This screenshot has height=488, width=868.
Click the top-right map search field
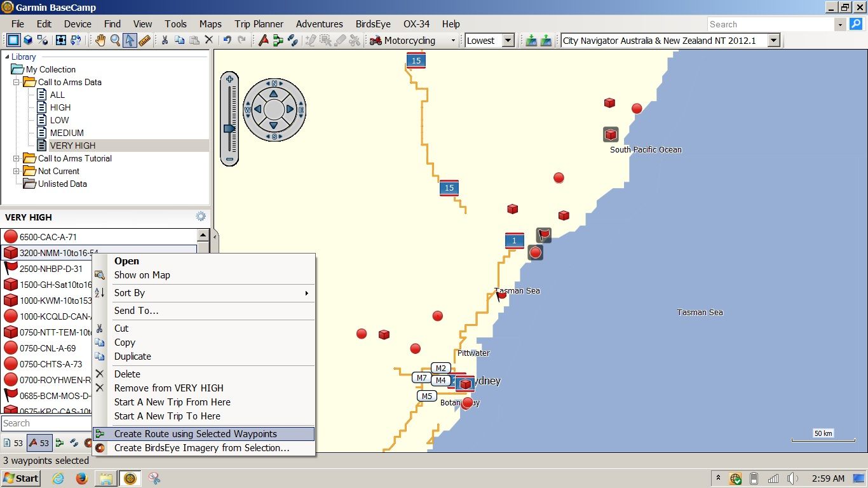click(771, 24)
